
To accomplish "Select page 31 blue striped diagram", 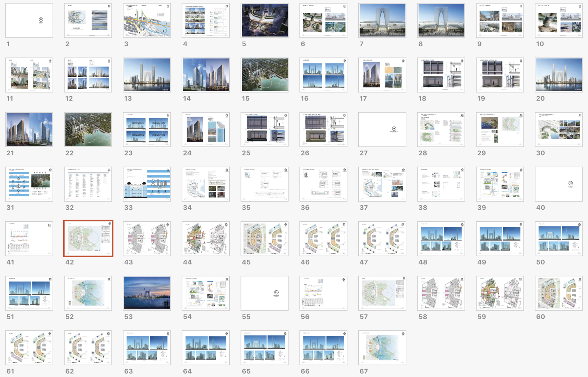I will (x=29, y=184).
